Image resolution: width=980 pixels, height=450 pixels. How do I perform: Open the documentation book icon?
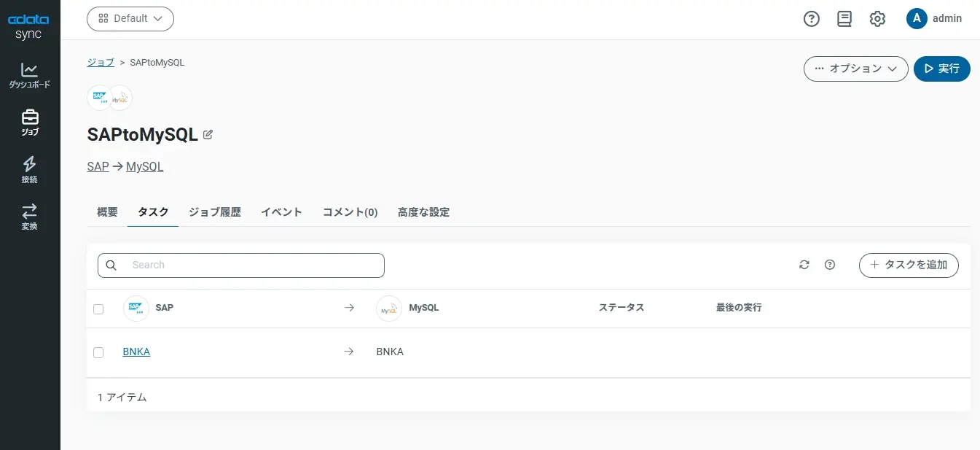pos(844,19)
